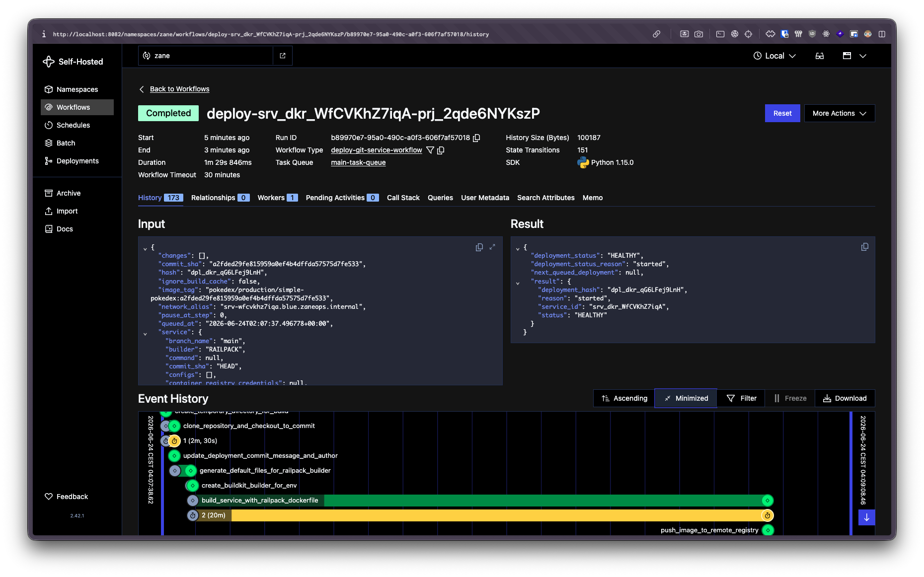Jump to bottom of timeline arrow button
Viewport: 924px width, 577px height.
click(x=866, y=517)
